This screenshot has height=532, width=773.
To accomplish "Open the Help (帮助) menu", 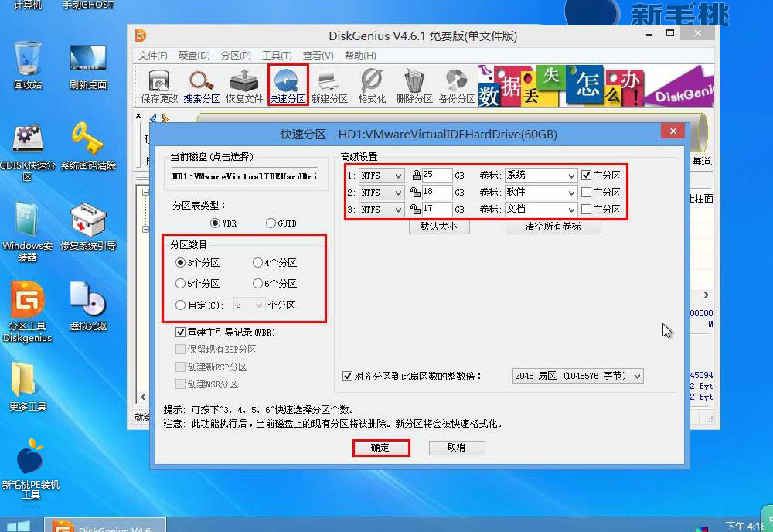I will click(360, 55).
